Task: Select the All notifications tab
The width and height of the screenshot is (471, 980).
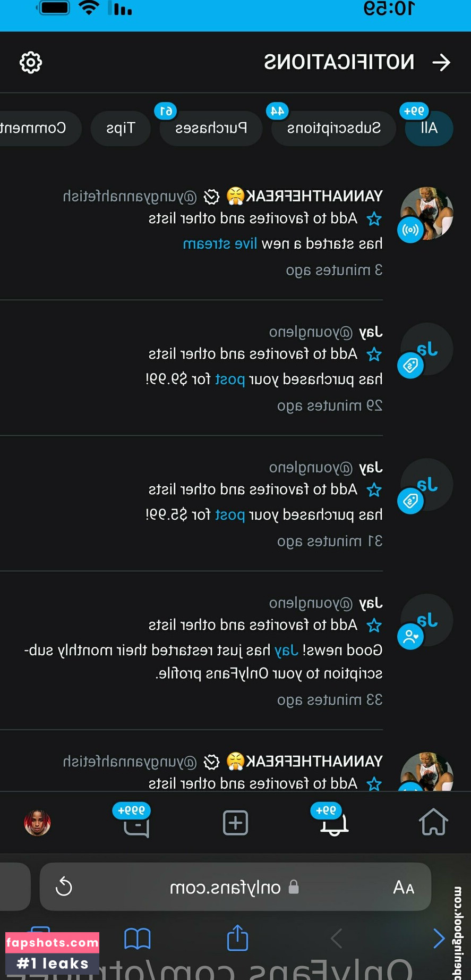Action: pyautogui.click(x=429, y=128)
